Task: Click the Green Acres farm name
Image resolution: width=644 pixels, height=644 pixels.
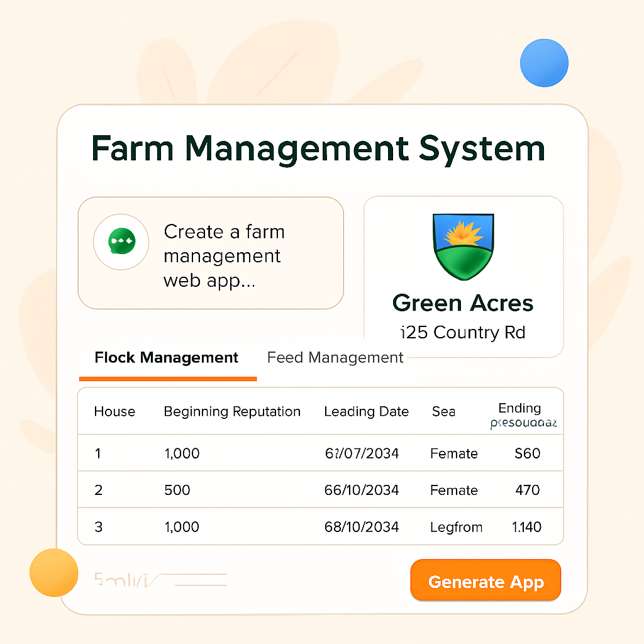Action: coord(463,303)
